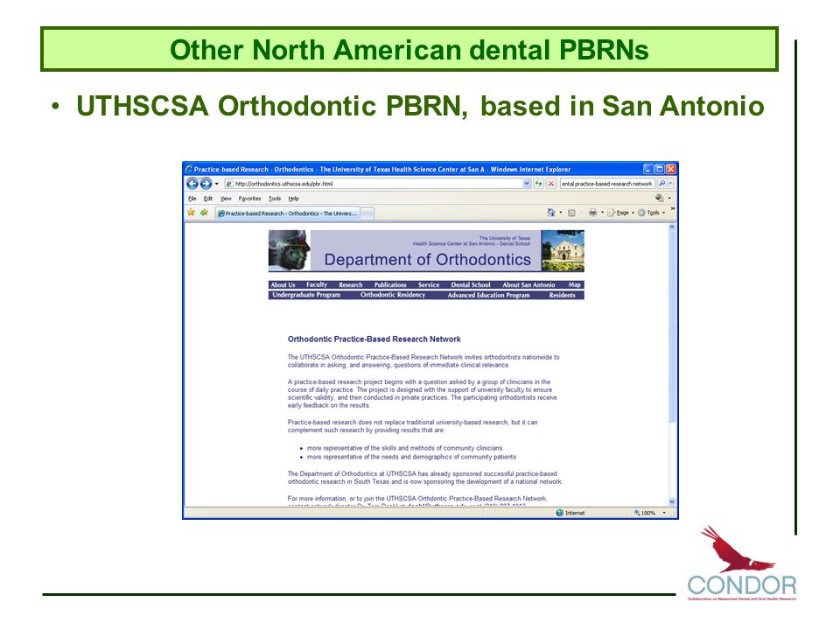The height and width of the screenshot is (630, 840).
Task: Open the recent pages dropdown arrow
Action: pyautogui.click(x=217, y=184)
